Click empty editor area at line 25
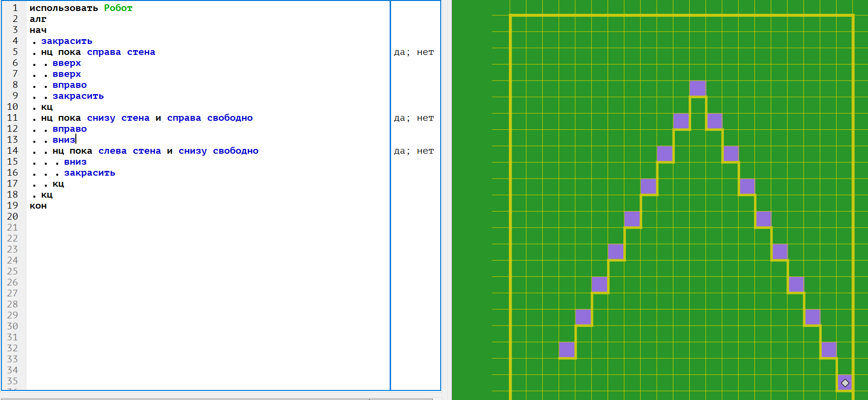This screenshot has width=868, height=400. (x=191, y=272)
